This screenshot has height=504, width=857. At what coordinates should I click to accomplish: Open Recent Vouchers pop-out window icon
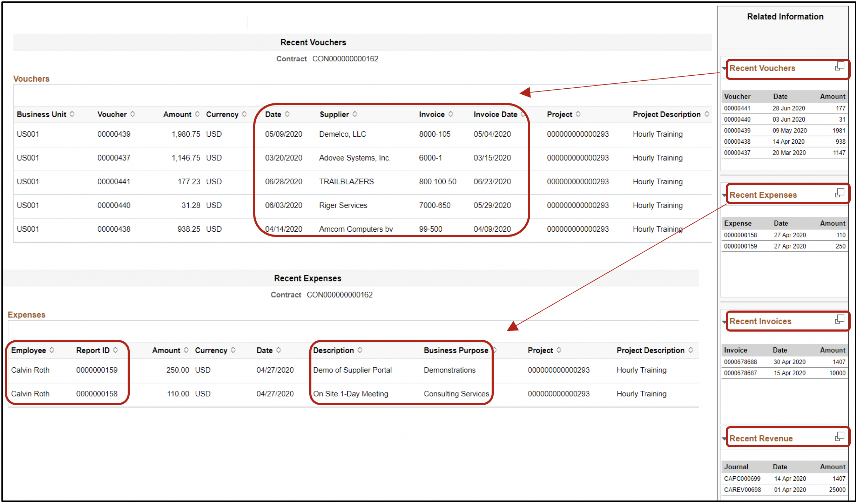click(839, 66)
